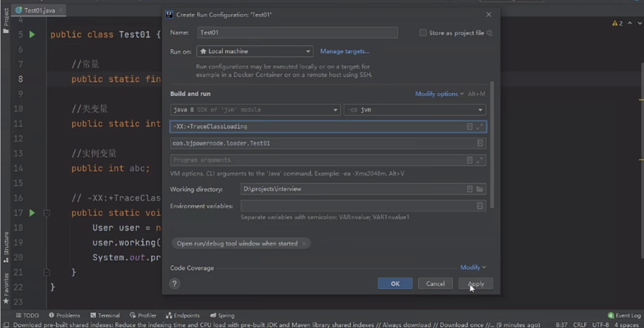
Task: Close the Create Run Configuration dialog
Action: [x=488, y=15]
